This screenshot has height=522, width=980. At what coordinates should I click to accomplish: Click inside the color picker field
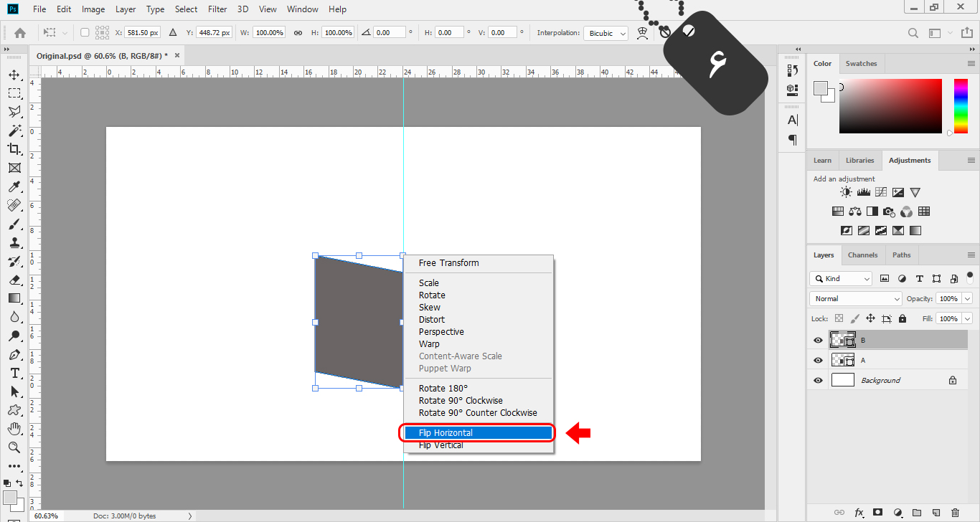click(890, 106)
